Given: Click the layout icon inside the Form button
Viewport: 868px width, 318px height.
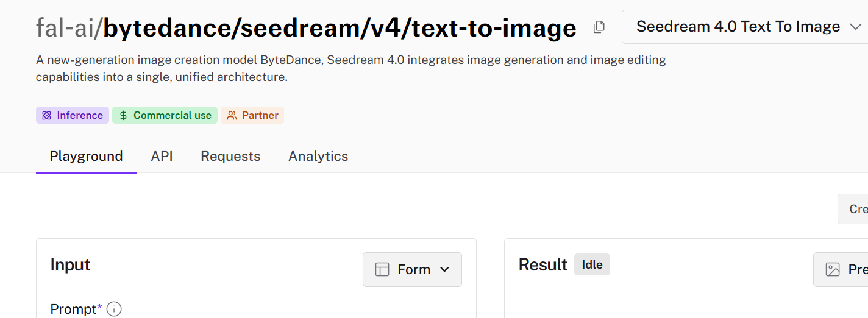Looking at the screenshot, I should click(x=382, y=269).
